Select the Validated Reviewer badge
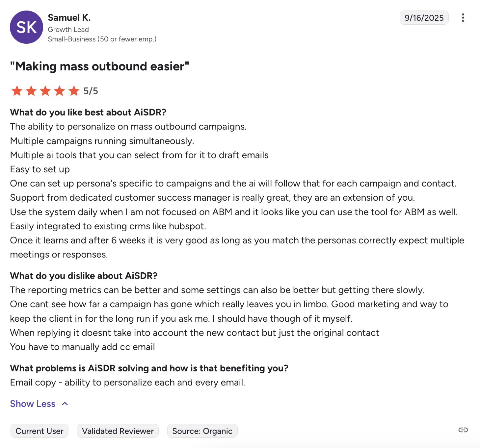The width and height of the screenshot is (480, 448). pos(118,431)
